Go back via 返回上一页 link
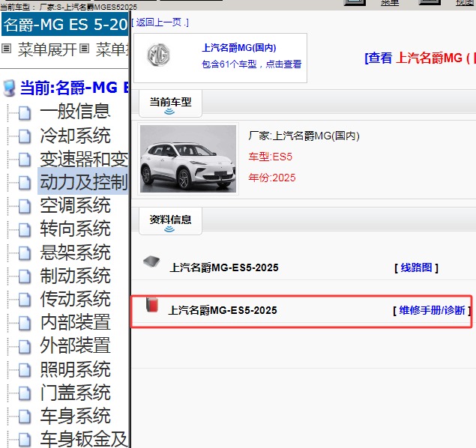 coord(160,22)
